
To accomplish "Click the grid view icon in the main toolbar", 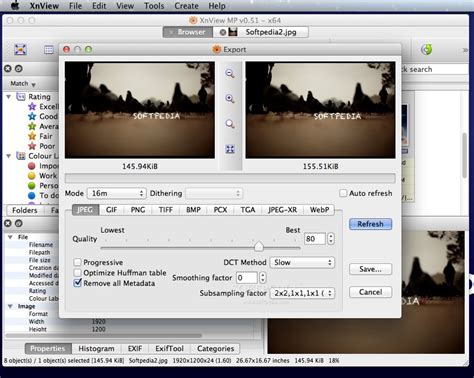I will point(49,50).
